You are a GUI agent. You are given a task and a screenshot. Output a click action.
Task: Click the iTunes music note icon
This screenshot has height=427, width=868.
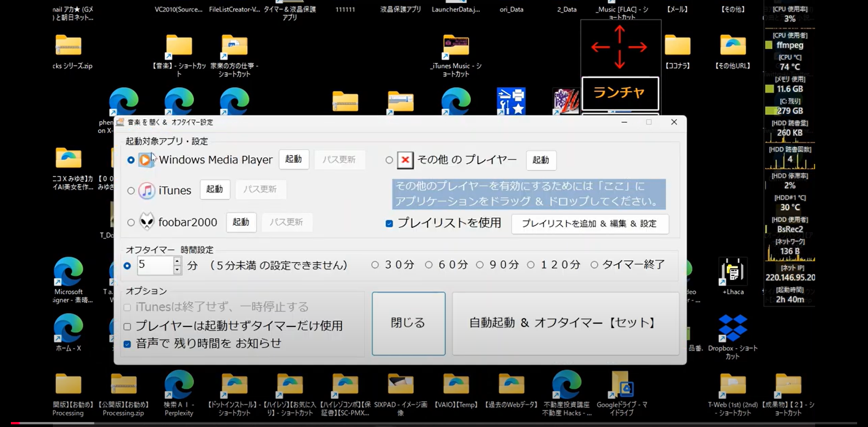pyautogui.click(x=146, y=191)
